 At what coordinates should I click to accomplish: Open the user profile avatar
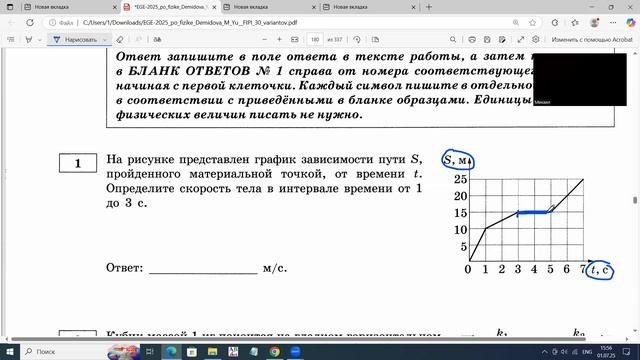click(594, 23)
